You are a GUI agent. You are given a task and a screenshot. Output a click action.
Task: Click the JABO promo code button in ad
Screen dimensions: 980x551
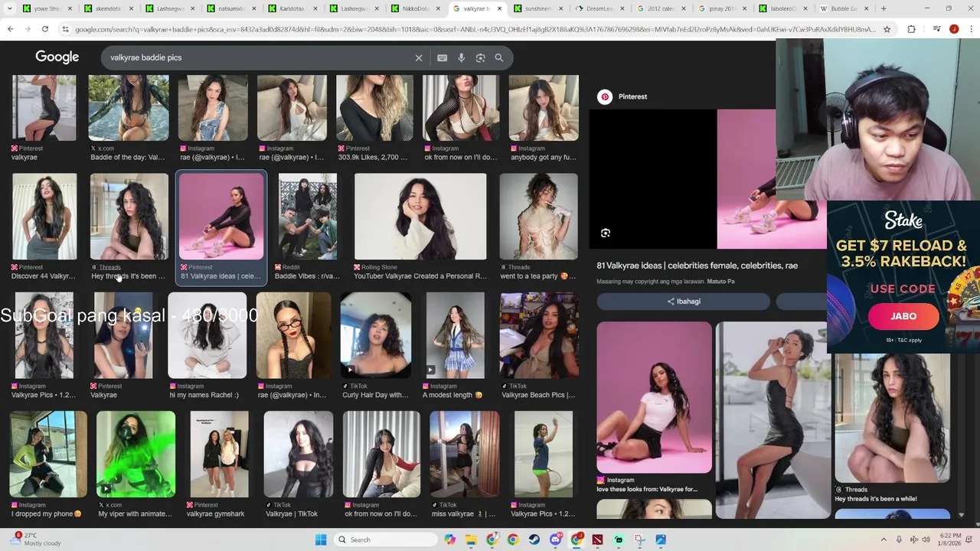[x=903, y=316]
